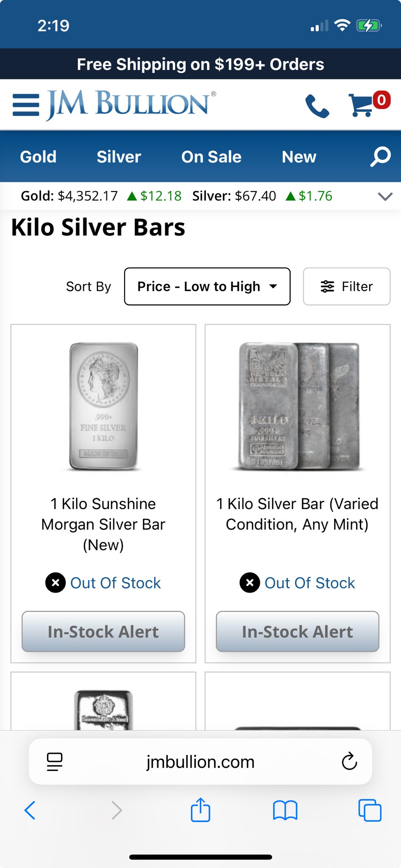This screenshot has height=868, width=401.
Task: Open Safari bookmarks
Action: tap(285, 810)
